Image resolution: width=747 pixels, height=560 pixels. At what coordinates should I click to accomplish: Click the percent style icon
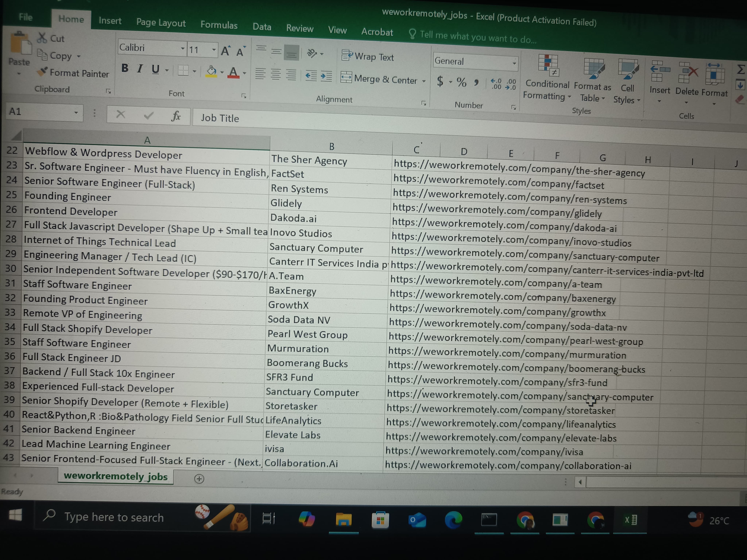(461, 82)
